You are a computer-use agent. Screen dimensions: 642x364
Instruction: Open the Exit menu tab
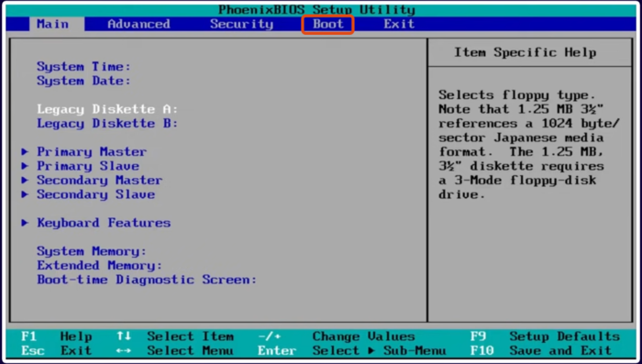click(399, 24)
